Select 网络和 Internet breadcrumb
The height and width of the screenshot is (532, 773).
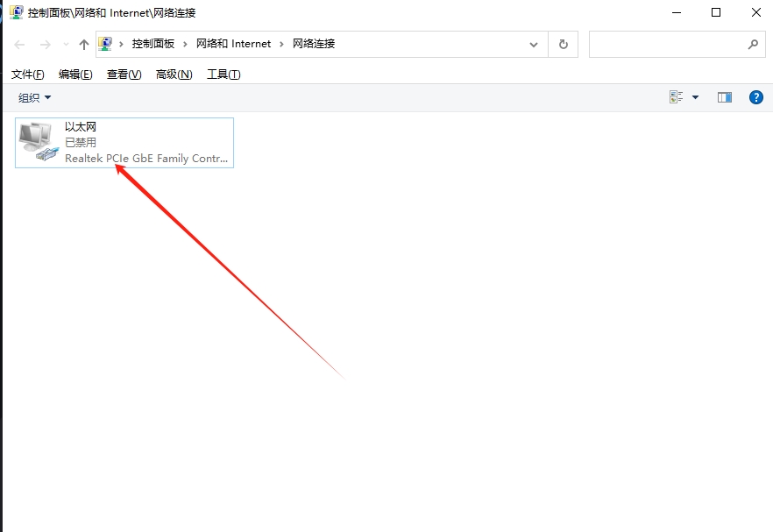coord(234,44)
